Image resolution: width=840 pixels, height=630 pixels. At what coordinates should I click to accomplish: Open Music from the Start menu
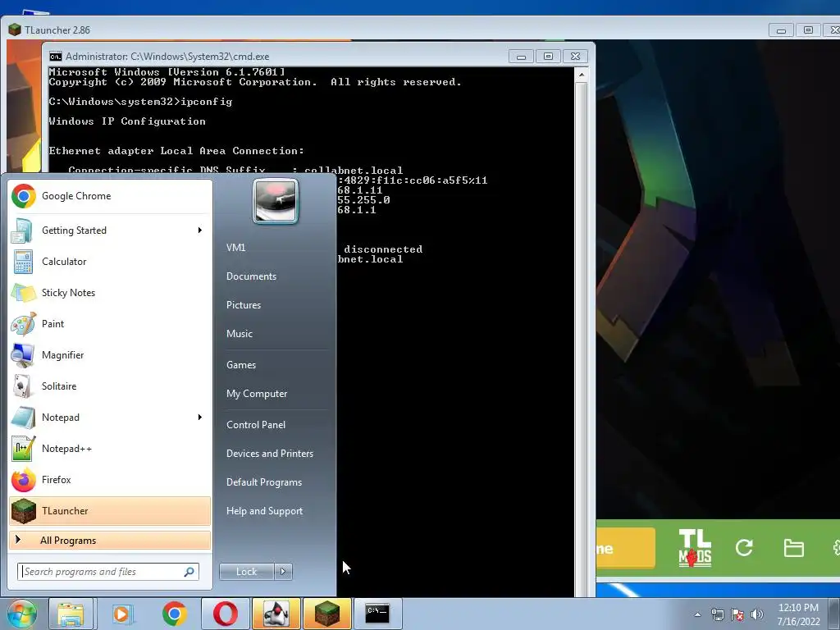click(240, 334)
